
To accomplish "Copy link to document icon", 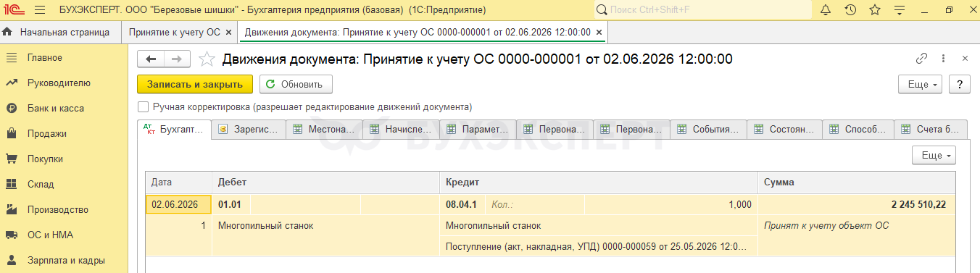I will 922,59.
